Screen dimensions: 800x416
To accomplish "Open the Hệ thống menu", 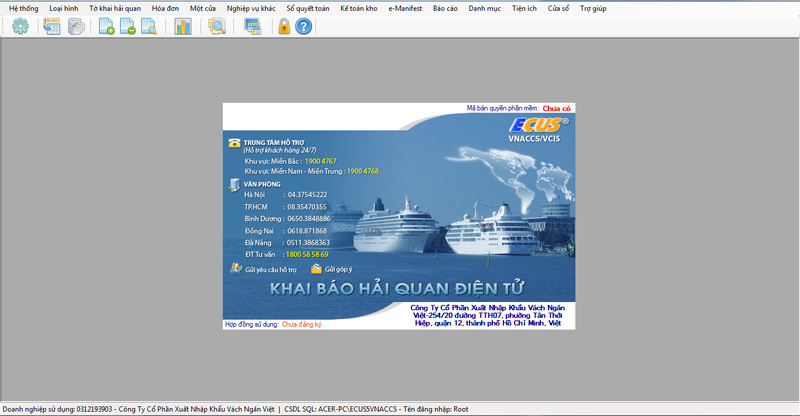I will coord(23,8).
